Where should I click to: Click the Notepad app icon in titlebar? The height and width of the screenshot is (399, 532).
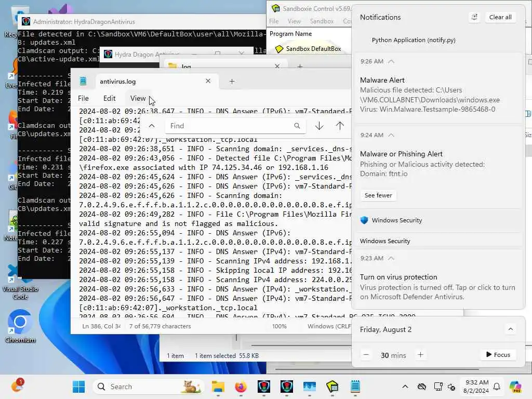[x=83, y=81]
